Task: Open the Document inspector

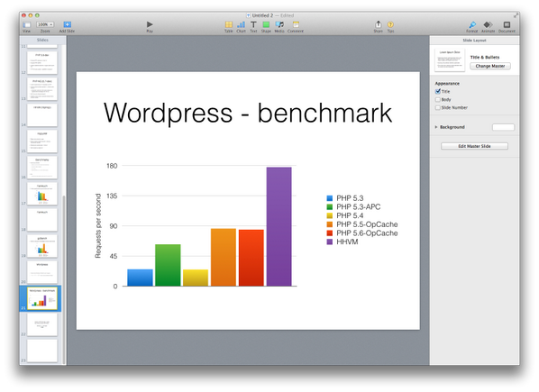Action: 507,24
